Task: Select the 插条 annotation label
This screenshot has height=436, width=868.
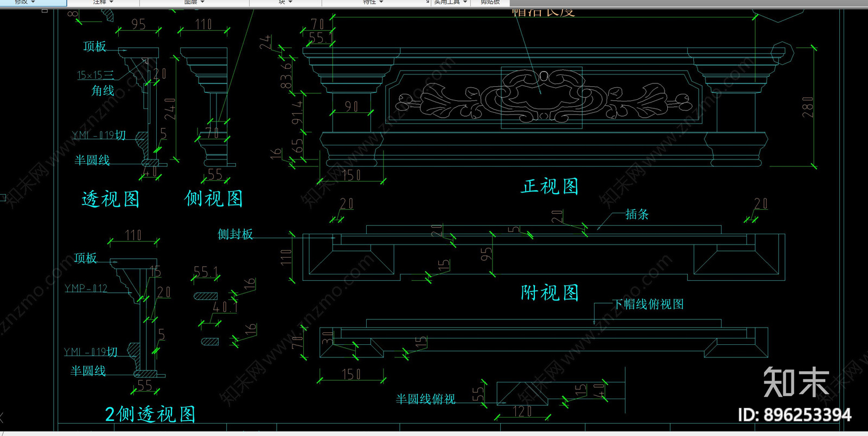Action: (x=637, y=214)
